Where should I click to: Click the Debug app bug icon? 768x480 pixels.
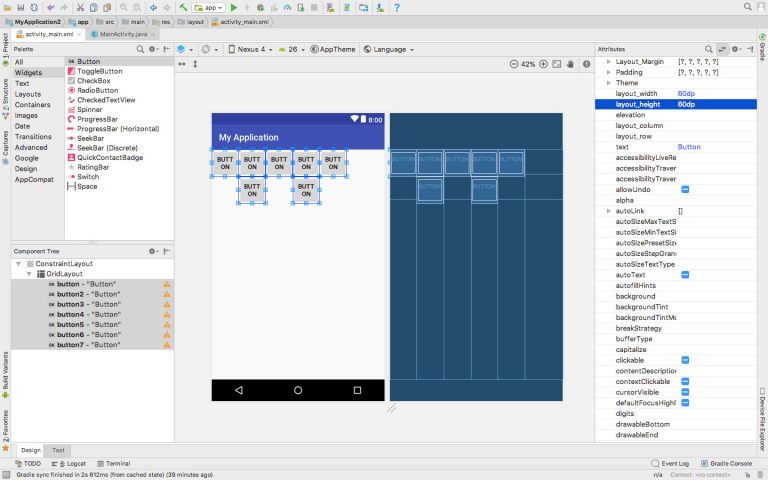click(x=261, y=7)
